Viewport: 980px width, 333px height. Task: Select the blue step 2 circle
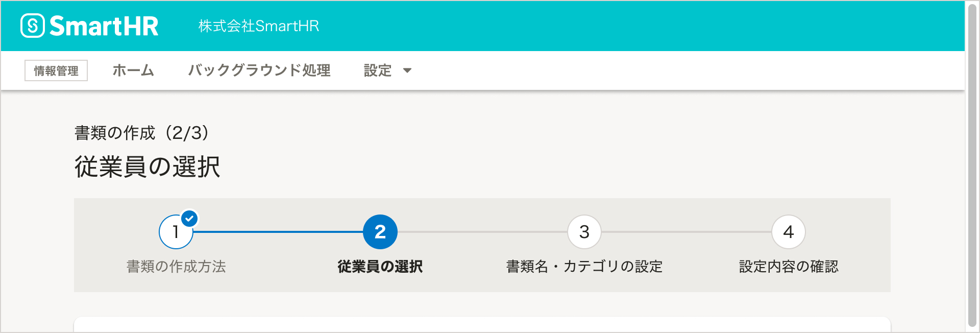(x=380, y=232)
